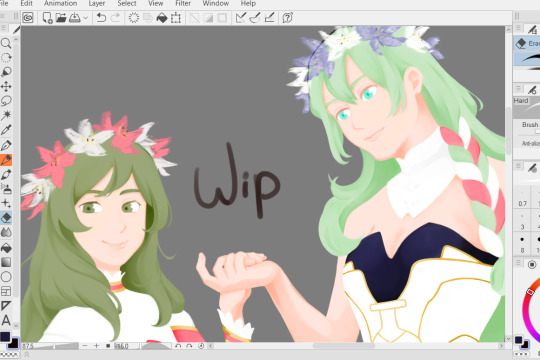Click the main drawing color swatch
The image size is (540, 360).
pos(5,337)
